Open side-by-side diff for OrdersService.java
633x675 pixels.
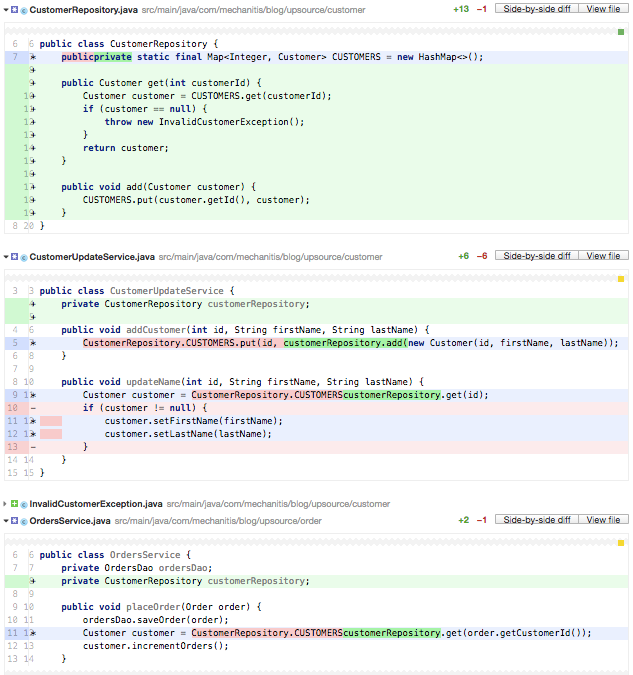tap(537, 520)
